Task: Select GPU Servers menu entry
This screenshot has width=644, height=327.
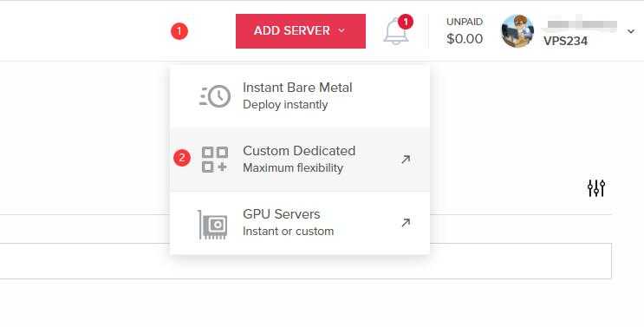Action: point(300,223)
